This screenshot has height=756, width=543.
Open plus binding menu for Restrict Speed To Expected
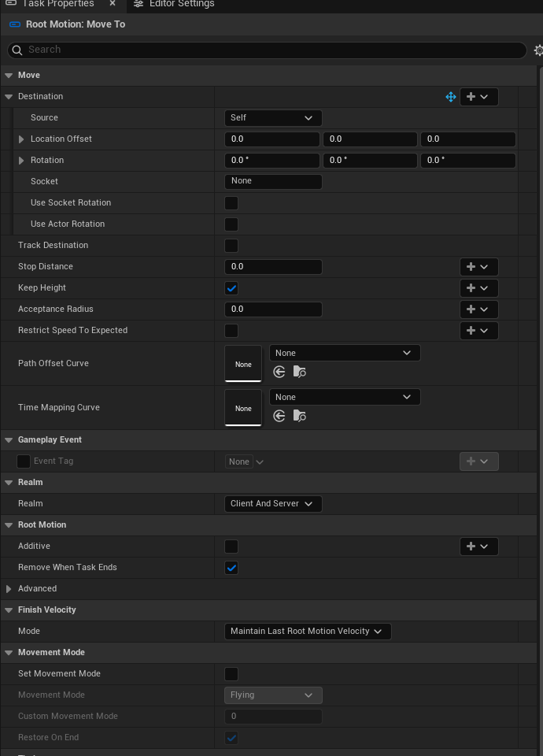pos(479,330)
